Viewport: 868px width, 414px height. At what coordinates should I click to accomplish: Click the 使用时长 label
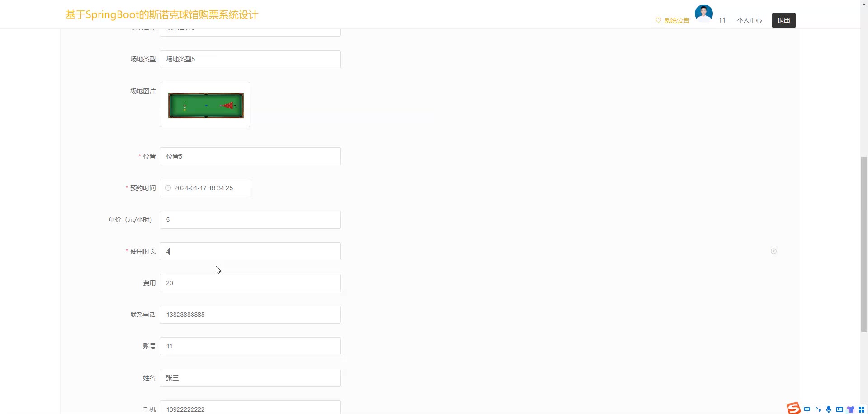click(143, 251)
